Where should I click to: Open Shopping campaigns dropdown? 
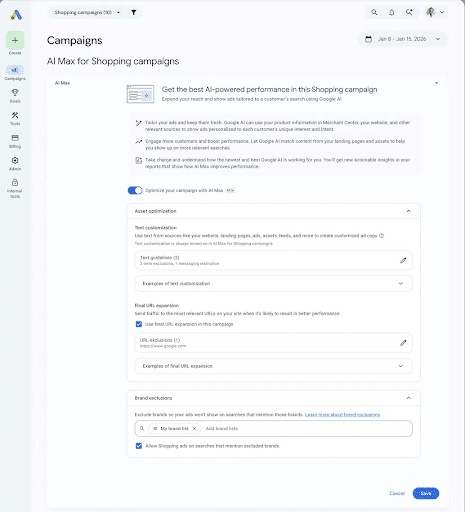[87, 12]
